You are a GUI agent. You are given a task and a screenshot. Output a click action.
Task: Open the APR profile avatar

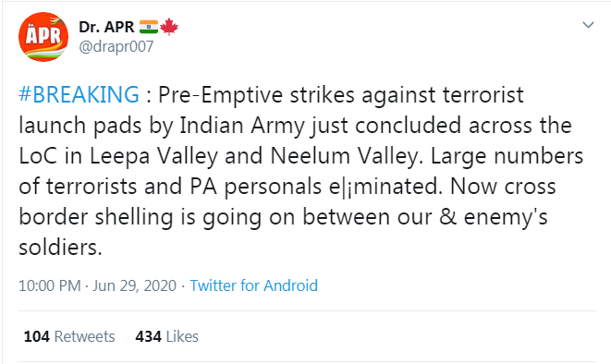(x=43, y=37)
